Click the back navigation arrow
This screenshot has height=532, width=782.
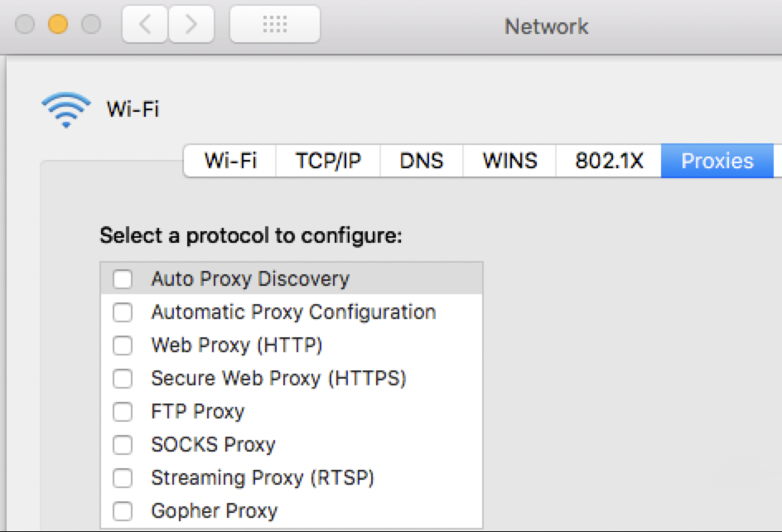(x=145, y=26)
